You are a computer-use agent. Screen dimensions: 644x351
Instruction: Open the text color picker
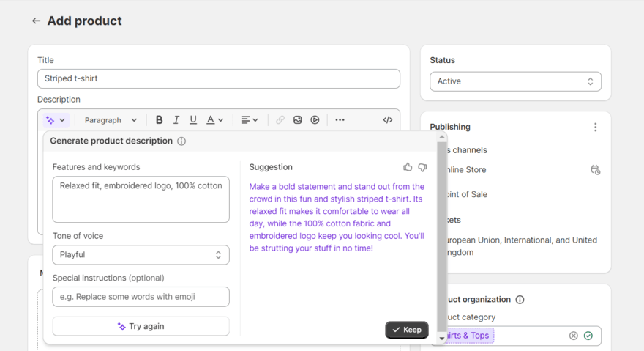point(214,119)
